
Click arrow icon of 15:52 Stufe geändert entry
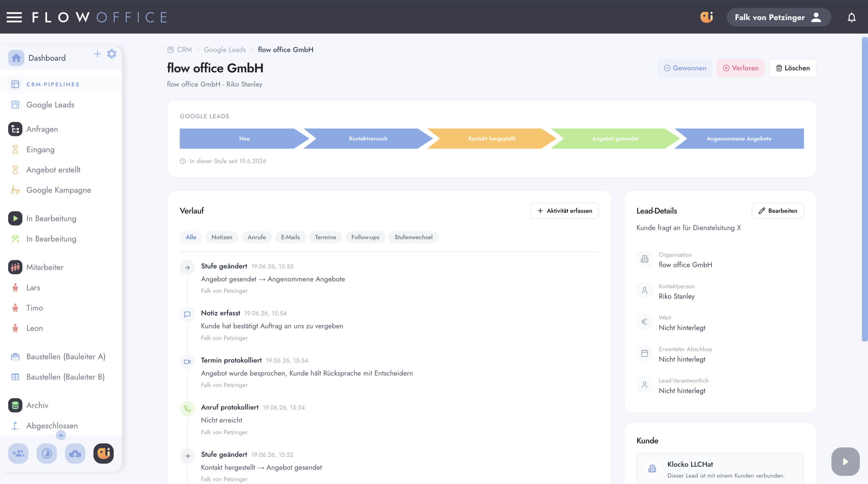tap(187, 456)
